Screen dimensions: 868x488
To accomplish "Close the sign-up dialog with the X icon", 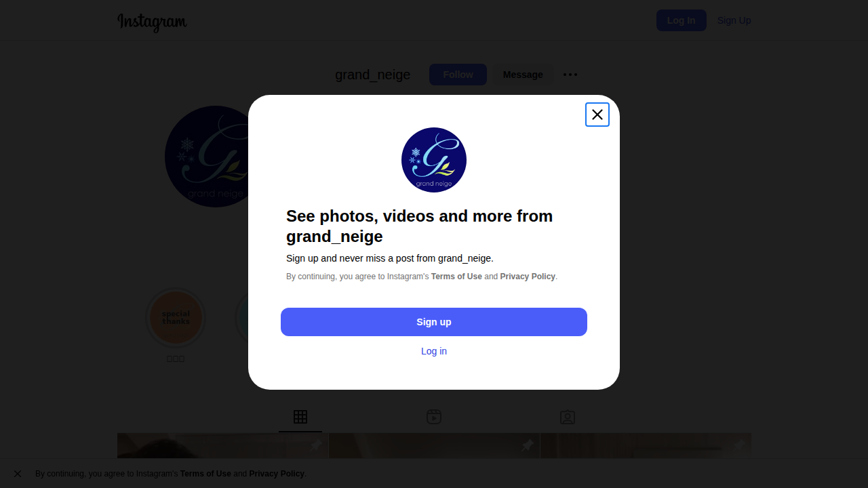I will tap(597, 115).
